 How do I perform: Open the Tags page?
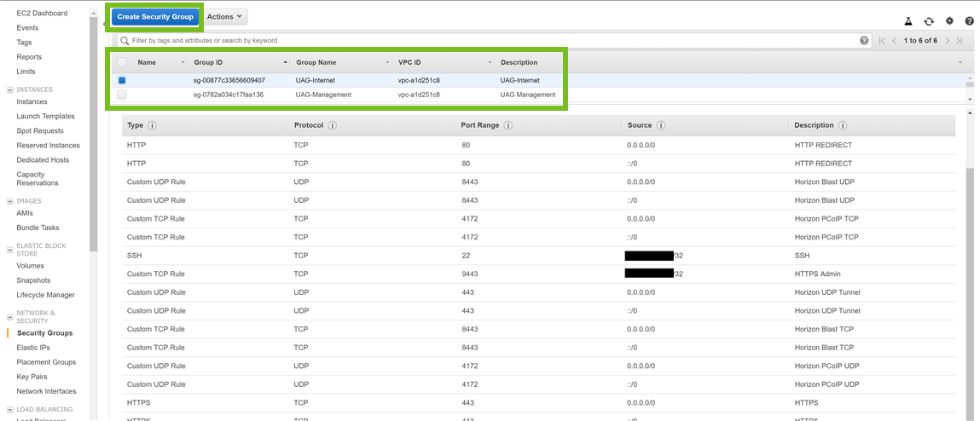coord(25,43)
